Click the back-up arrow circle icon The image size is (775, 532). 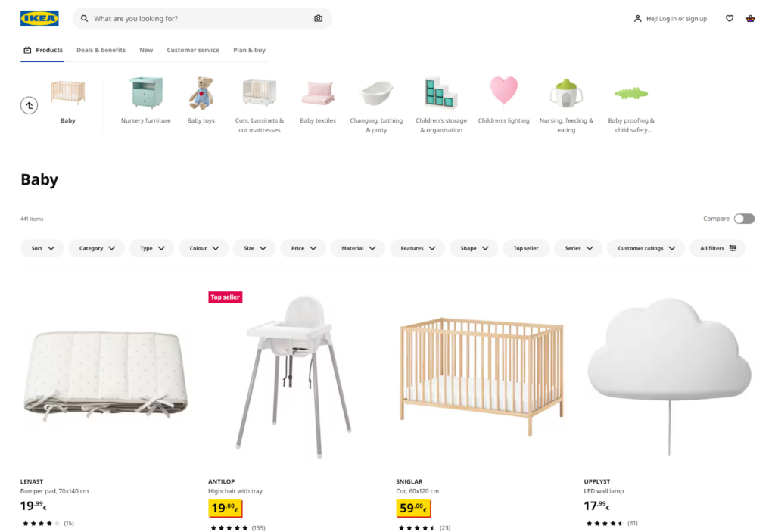point(30,105)
